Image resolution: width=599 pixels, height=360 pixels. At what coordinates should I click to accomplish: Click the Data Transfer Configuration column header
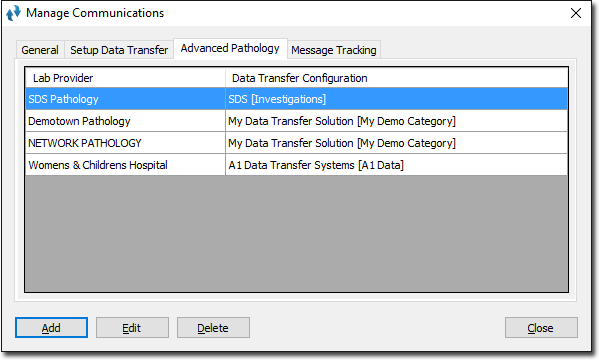click(x=397, y=78)
